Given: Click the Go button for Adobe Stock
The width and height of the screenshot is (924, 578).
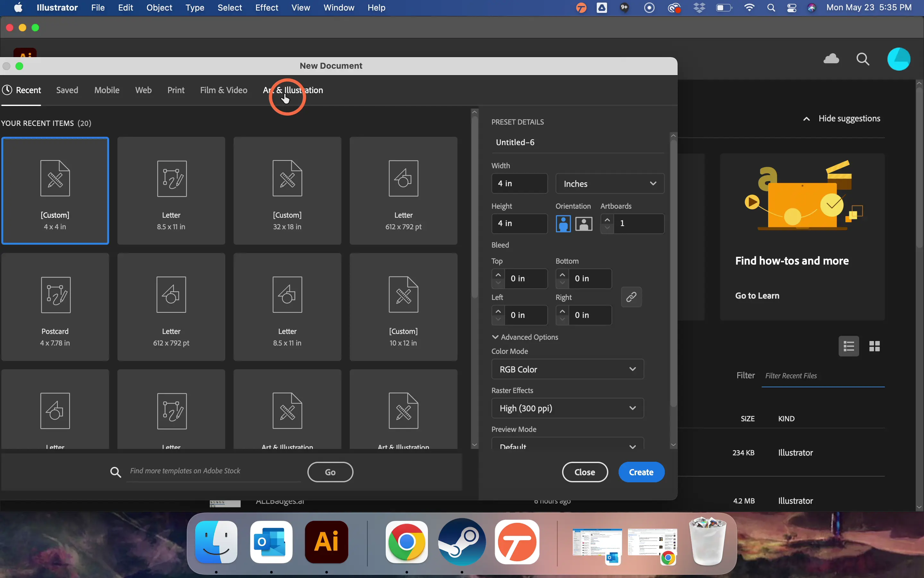Looking at the screenshot, I should (x=330, y=472).
